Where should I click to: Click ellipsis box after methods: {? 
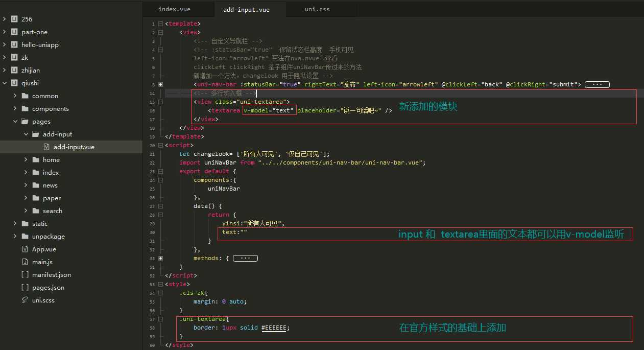click(245, 258)
